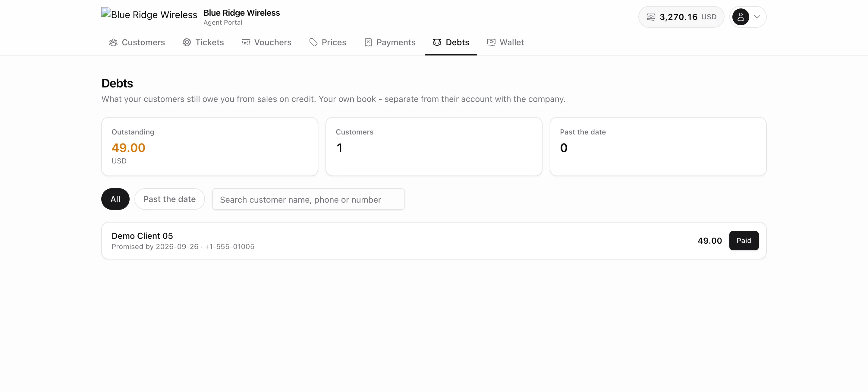This screenshot has height=392, width=868.
Task: Click the Debts scale icon
Action: click(437, 42)
